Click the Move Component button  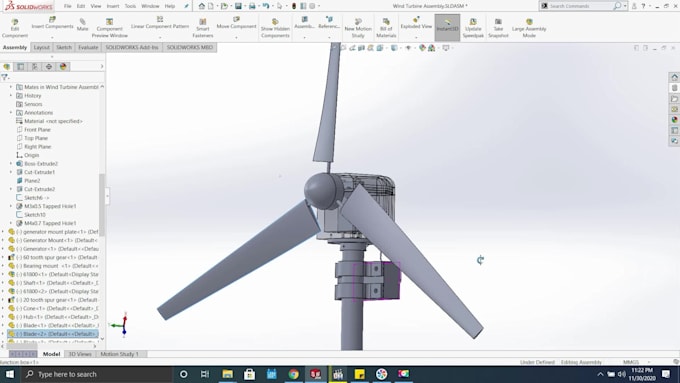tap(236, 24)
